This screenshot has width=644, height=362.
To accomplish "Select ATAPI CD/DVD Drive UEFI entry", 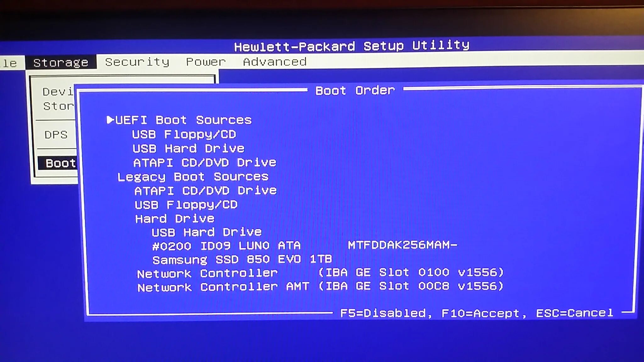I will [x=204, y=162].
